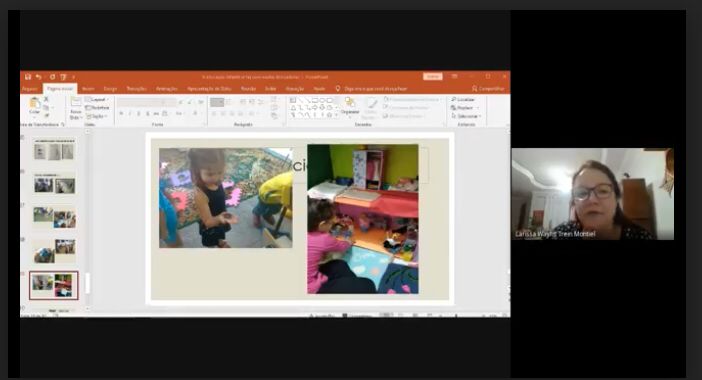
Task: Click the sign-in button in title bar
Action: [x=432, y=77]
